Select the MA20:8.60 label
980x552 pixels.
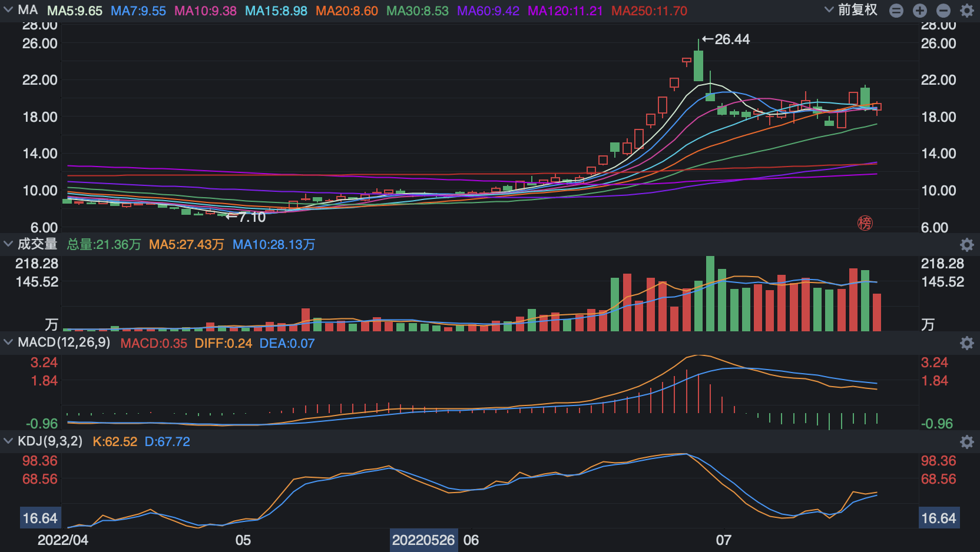coord(347,11)
